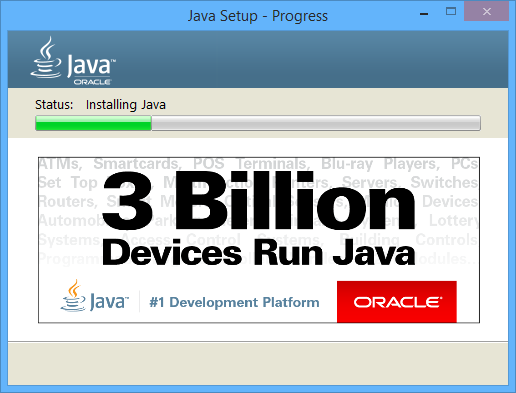Click the green filled part of progress bar

pos(93,123)
